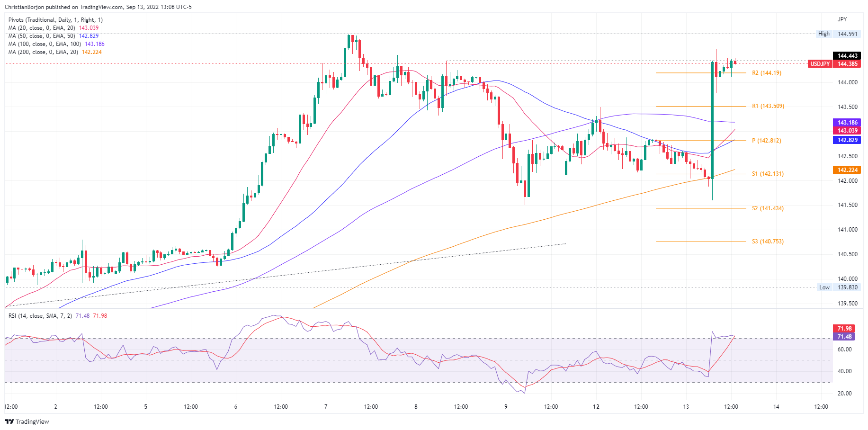The width and height of the screenshot is (868, 430).
Task: Click the RSI indicator legend
Action: click(58, 316)
